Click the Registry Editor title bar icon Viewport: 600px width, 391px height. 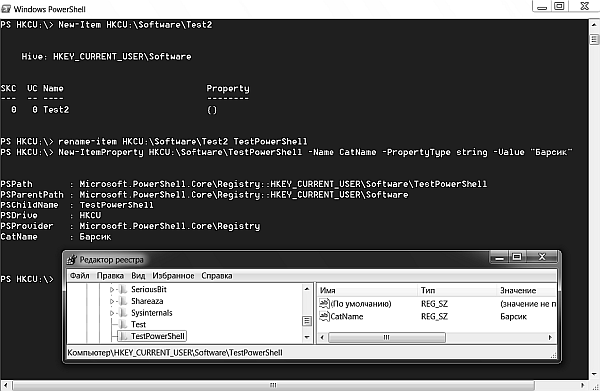[x=72, y=260]
